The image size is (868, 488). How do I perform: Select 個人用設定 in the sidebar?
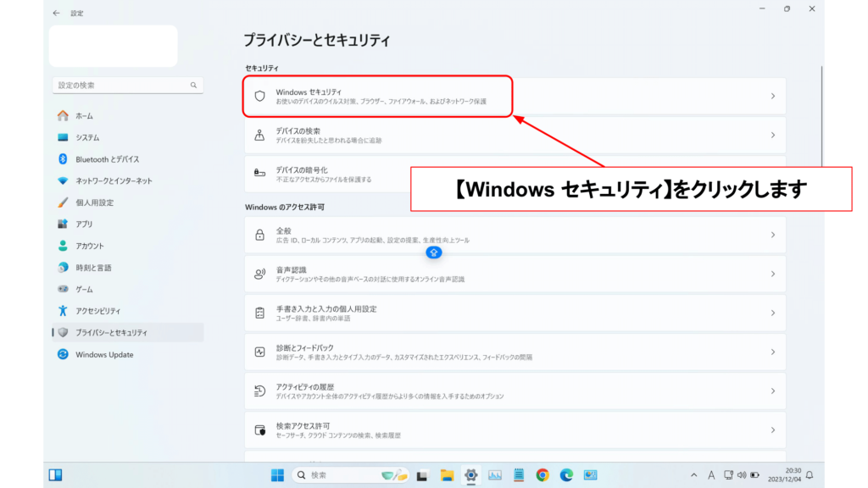pyautogui.click(x=94, y=202)
